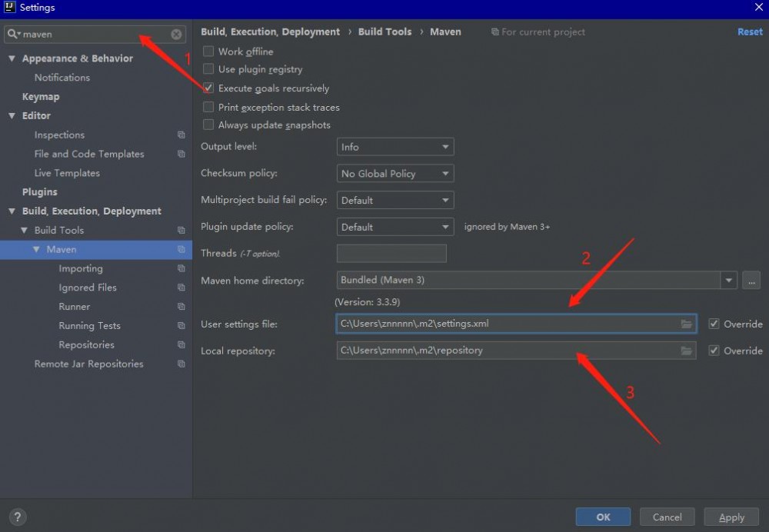Image resolution: width=769 pixels, height=532 pixels.
Task: Enable Use plugin registry checkbox
Action: (x=208, y=69)
